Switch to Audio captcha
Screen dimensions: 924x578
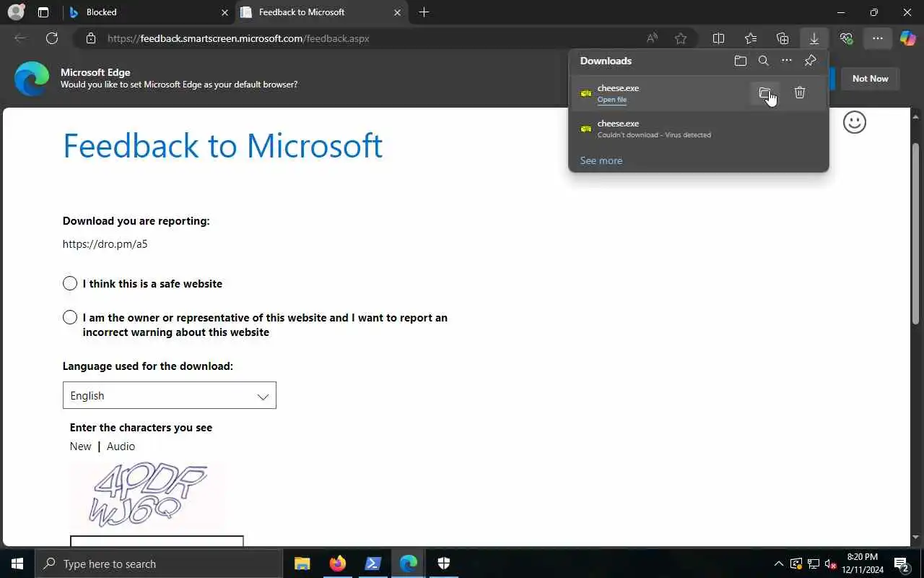coord(121,447)
